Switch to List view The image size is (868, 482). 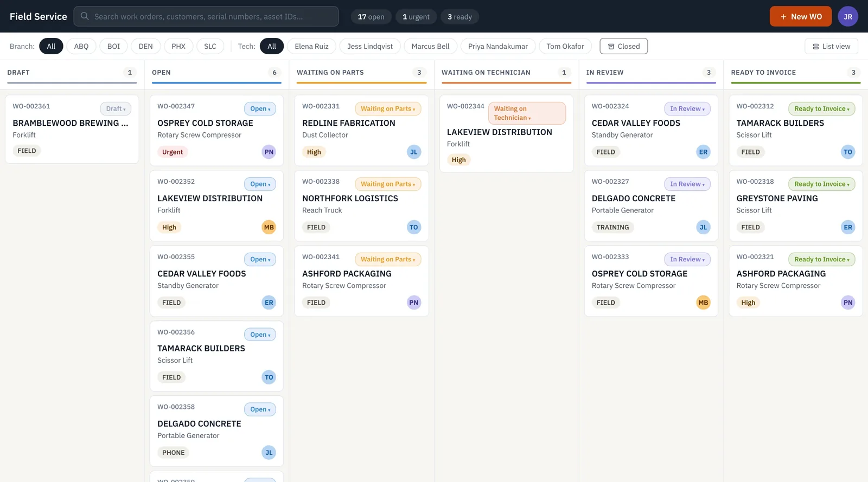[831, 46]
